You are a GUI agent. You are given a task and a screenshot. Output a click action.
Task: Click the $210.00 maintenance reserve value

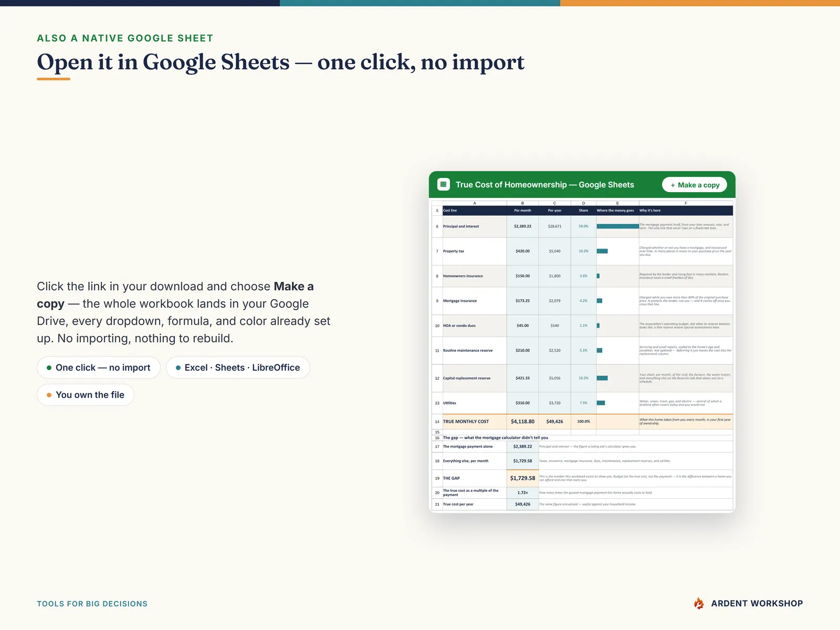(x=522, y=350)
